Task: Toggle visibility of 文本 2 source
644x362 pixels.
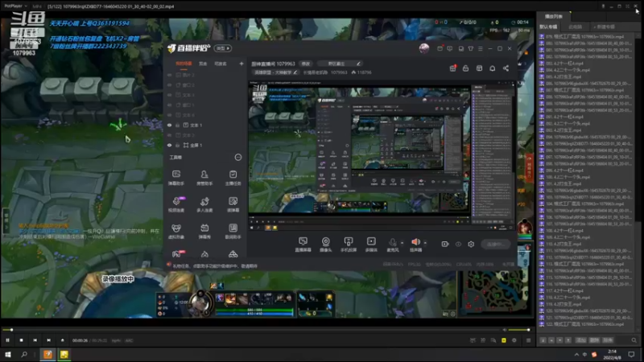Action: click(169, 135)
